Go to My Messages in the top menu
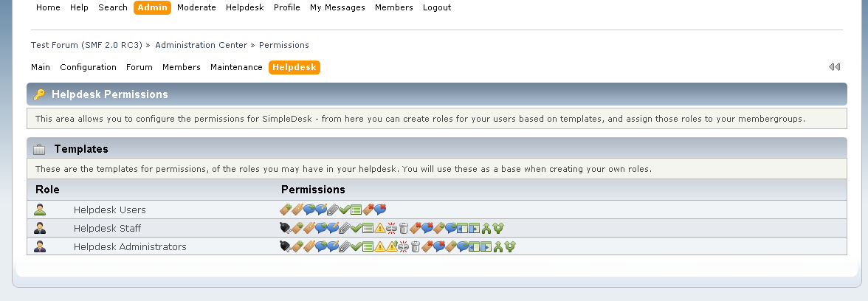Screen dimensions: 868x301 (x=338, y=7)
